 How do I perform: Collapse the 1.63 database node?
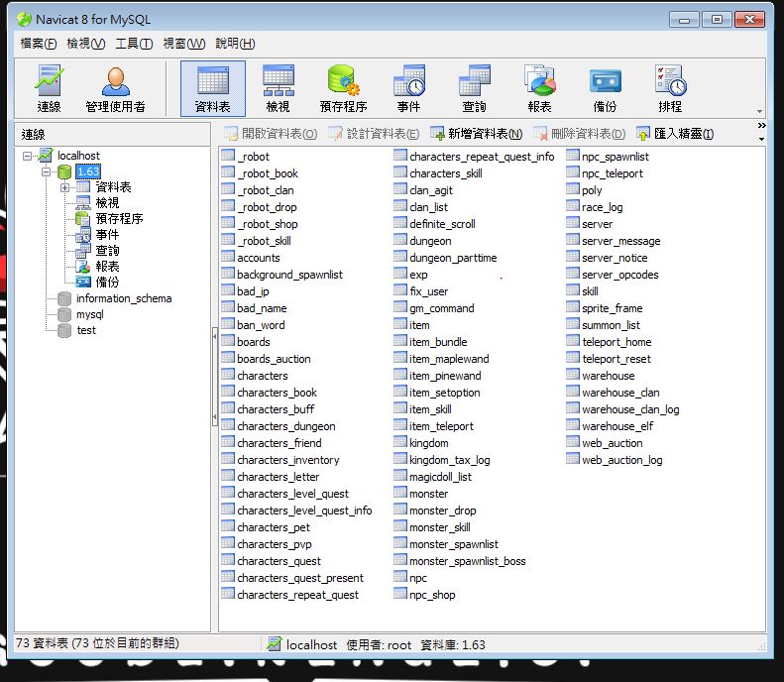pos(47,172)
